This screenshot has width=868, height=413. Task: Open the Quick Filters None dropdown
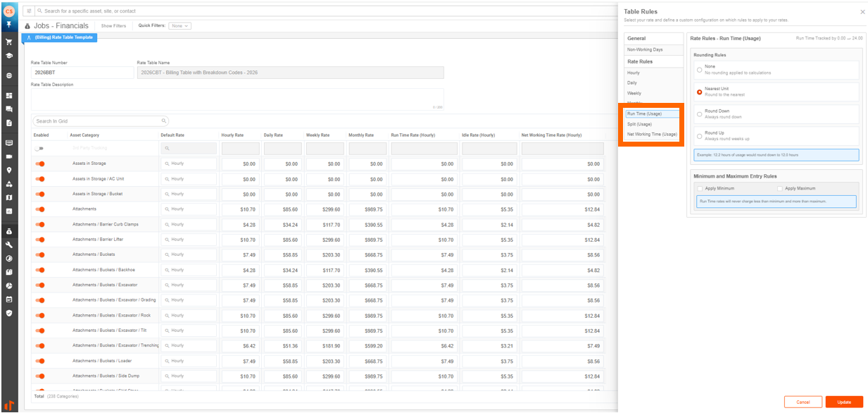click(181, 26)
